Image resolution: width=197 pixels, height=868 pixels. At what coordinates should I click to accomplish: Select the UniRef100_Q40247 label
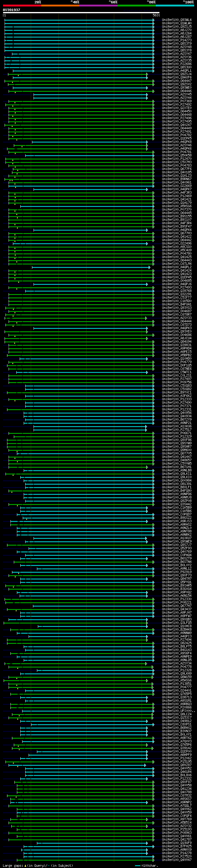(176, 125)
